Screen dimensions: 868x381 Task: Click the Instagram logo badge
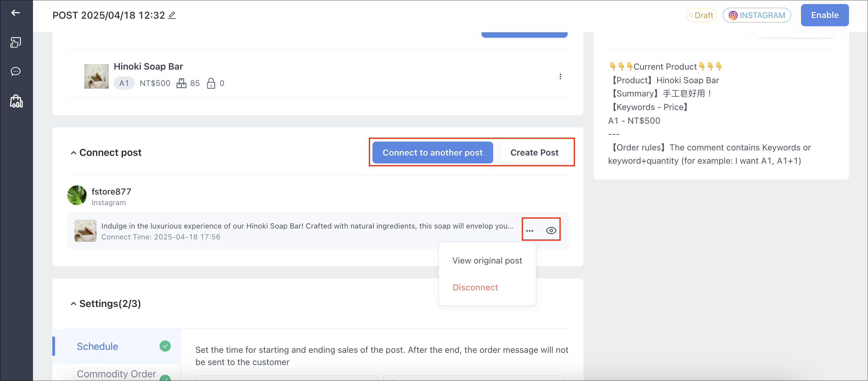pos(733,15)
